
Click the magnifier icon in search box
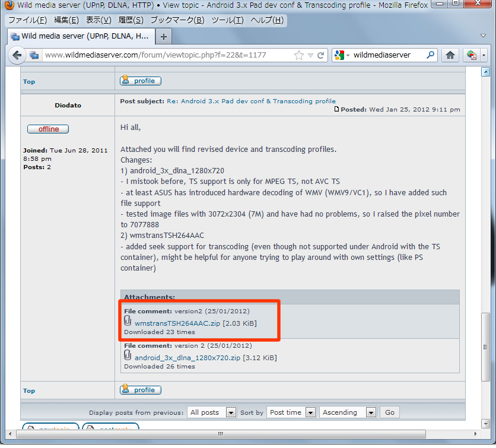[430, 55]
